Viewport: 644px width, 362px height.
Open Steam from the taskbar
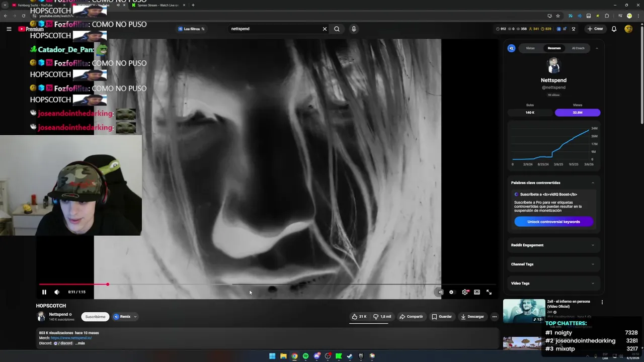click(x=350, y=356)
